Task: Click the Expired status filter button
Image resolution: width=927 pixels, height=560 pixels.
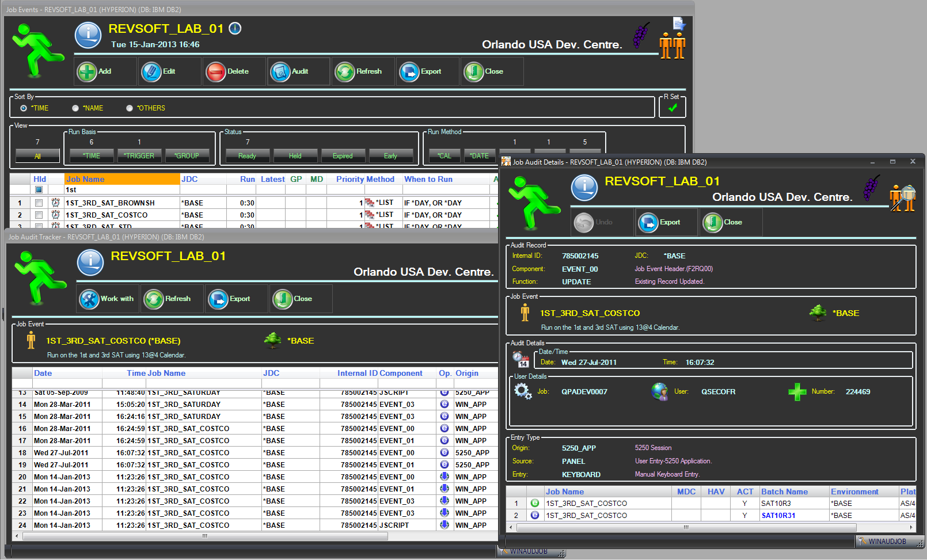Action: tap(343, 156)
